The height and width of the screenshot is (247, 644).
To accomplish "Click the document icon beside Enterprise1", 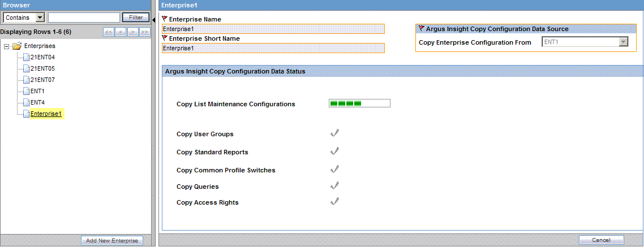I will pos(26,114).
